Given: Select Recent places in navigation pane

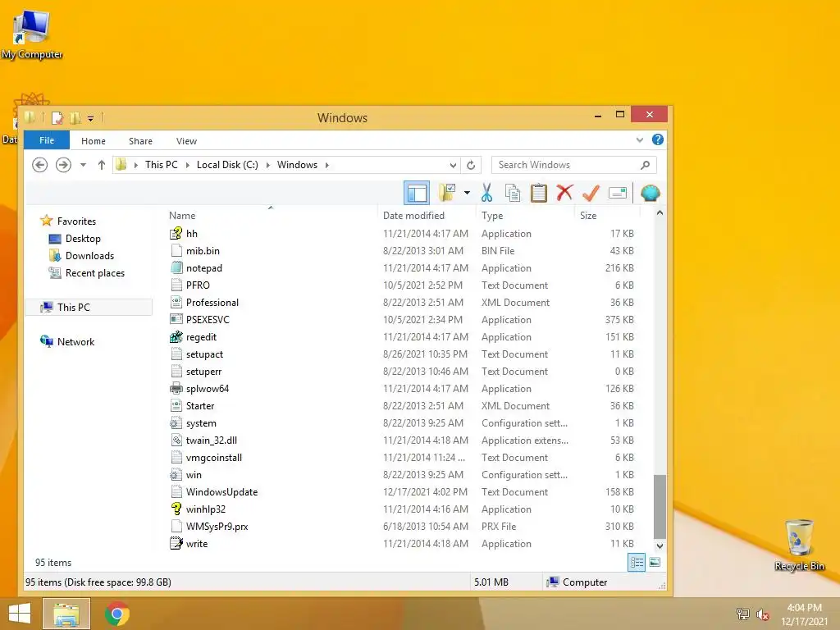Looking at the screenshot, I should (95, 272).
